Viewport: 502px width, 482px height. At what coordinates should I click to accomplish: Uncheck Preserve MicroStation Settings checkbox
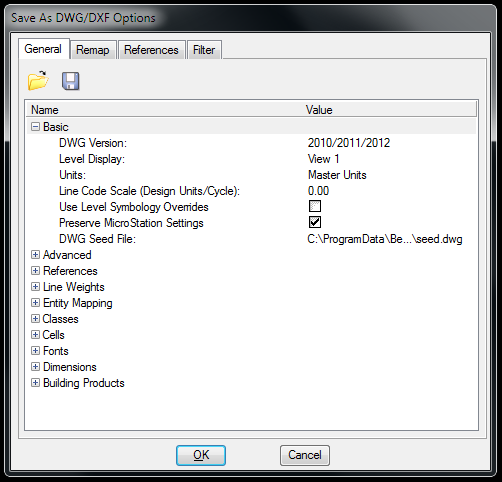click(x=315, y=222)
